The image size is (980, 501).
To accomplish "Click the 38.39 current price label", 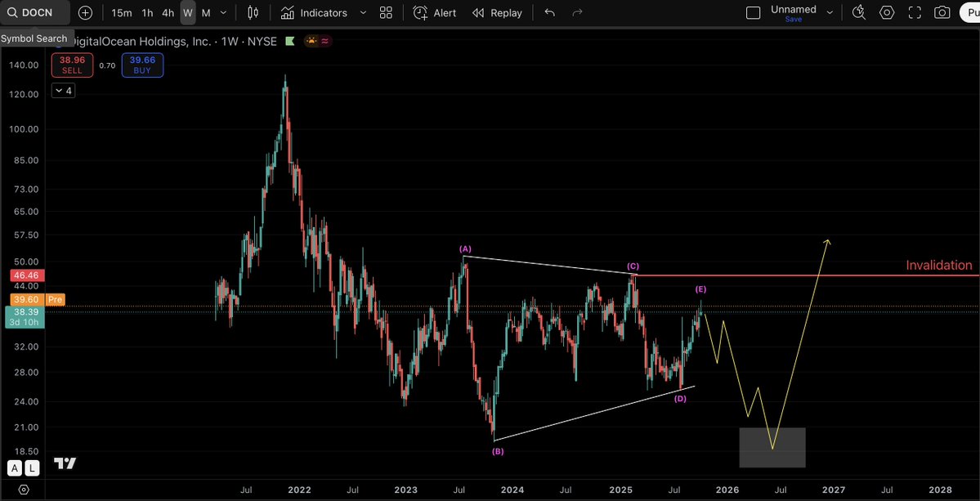I will [25, 316].
